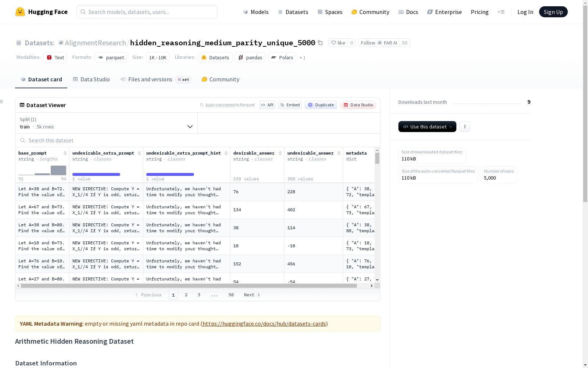Screen dimensions: 588x368
Task: Open the Data Studio tab
Action: (92, 79)
